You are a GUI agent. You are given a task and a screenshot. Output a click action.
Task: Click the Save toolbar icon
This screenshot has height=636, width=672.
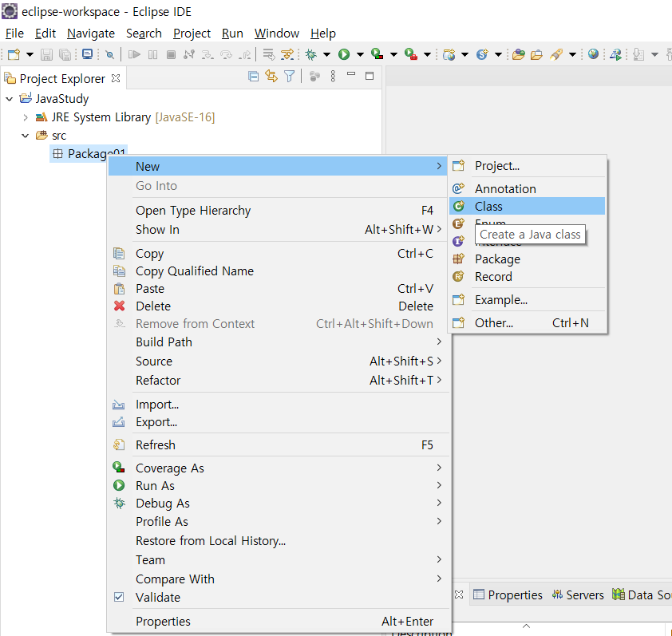pos(46,54)
